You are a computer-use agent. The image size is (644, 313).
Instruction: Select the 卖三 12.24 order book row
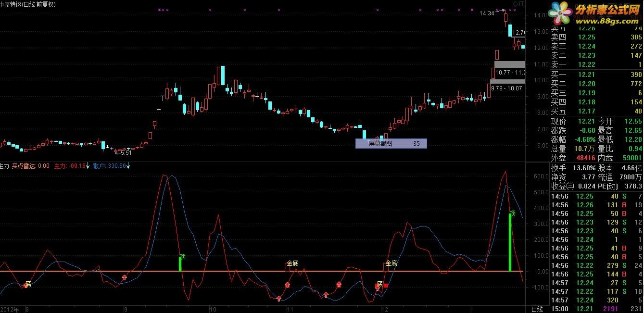596,46
